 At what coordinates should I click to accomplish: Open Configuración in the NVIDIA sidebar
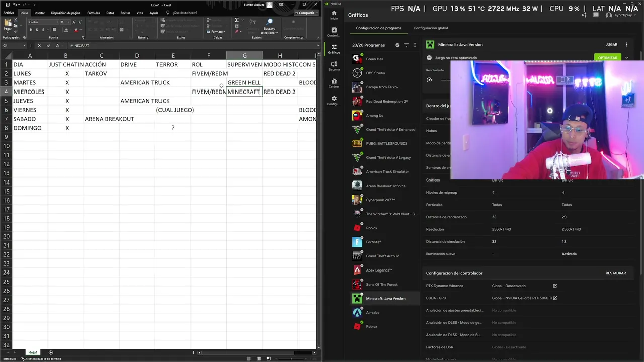[x=334, y=101]
